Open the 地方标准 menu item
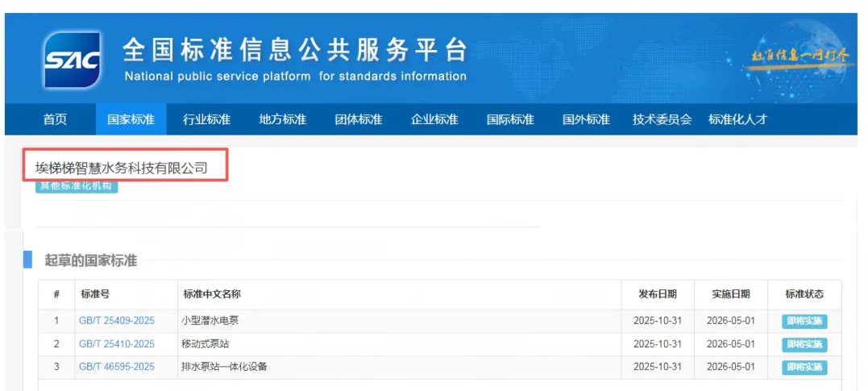 [x=282, y=119]
